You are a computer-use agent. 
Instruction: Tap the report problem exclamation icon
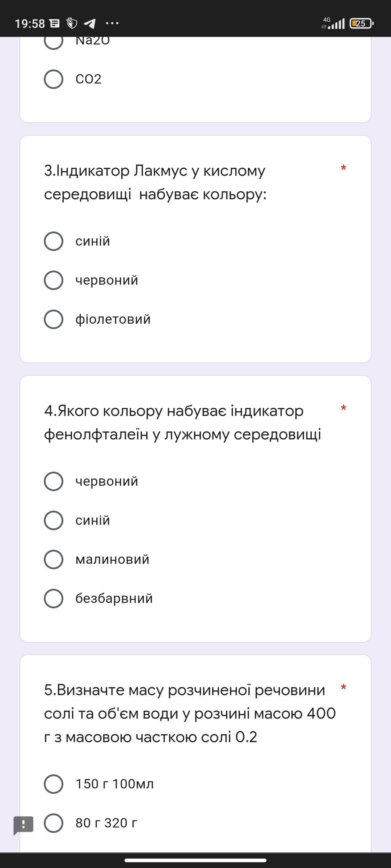[24, 825]
